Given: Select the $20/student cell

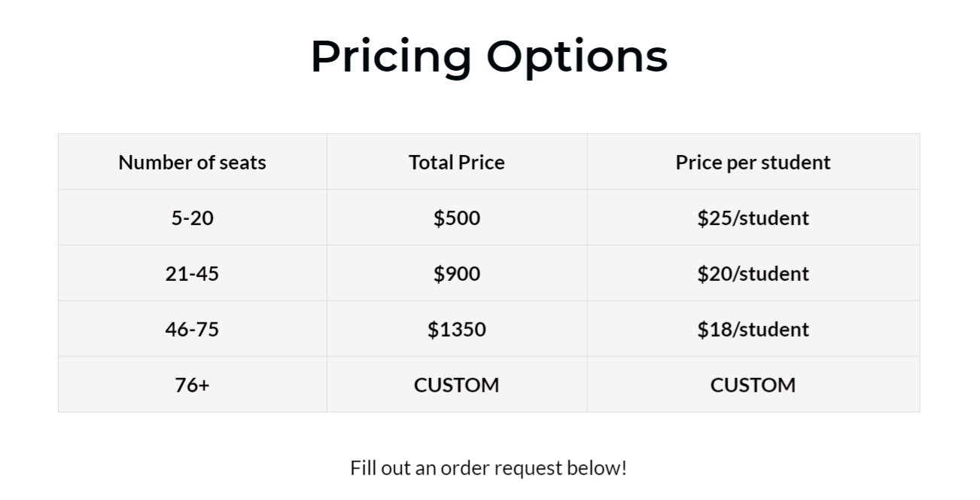Looking at the screenshot, I should tap(753, 273).
